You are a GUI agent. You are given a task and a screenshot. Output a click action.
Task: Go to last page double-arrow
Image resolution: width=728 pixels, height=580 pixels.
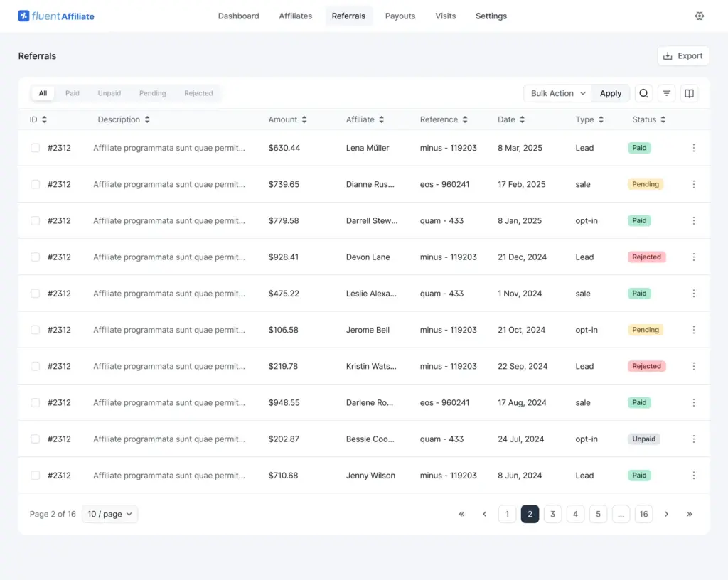(x=689, y=514)
